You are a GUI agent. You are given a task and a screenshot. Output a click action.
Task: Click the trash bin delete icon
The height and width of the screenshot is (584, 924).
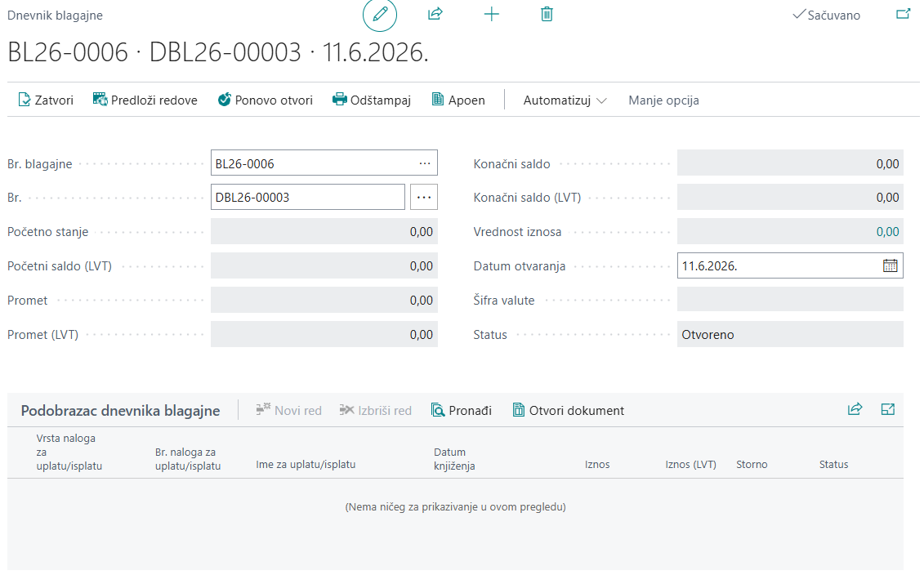pyautogui.click(x=547, y=14)
